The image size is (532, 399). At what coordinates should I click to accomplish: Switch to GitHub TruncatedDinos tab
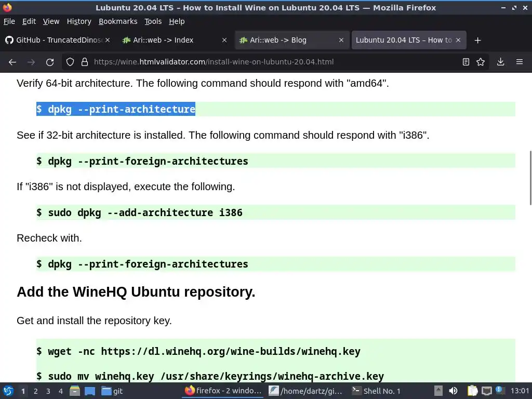coord(58,40)
